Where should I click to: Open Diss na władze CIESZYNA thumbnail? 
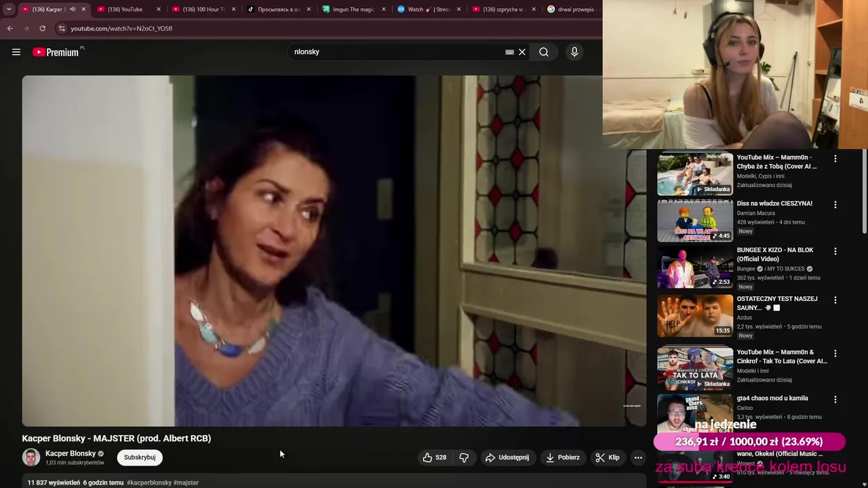[695, 220]
